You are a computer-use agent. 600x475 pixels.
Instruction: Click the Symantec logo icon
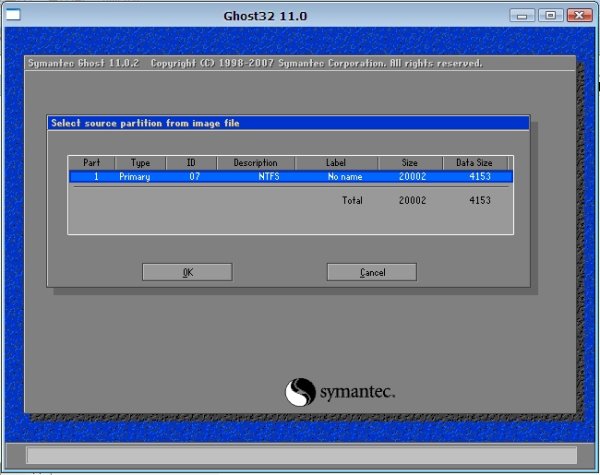[x=301, y=392]
